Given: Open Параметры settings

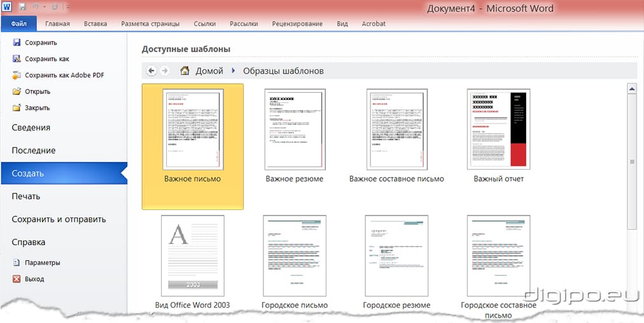Looking at the screenshot, I should pyautogui.click(x=42, y=263).
